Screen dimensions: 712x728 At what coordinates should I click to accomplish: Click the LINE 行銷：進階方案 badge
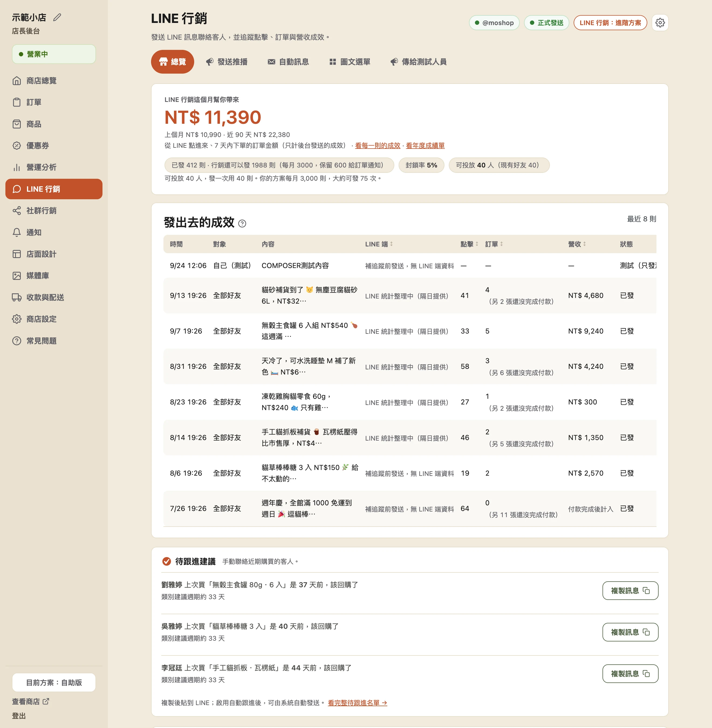pos(610,23)
